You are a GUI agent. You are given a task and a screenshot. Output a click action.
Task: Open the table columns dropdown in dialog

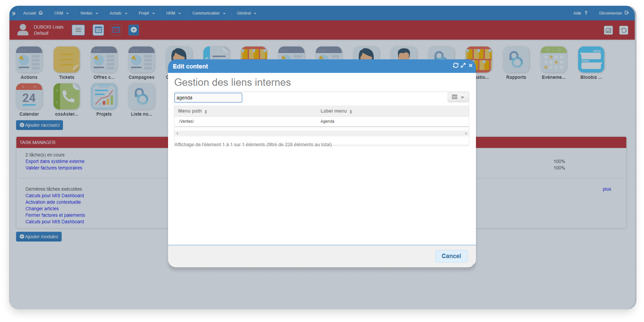point(458,97)
